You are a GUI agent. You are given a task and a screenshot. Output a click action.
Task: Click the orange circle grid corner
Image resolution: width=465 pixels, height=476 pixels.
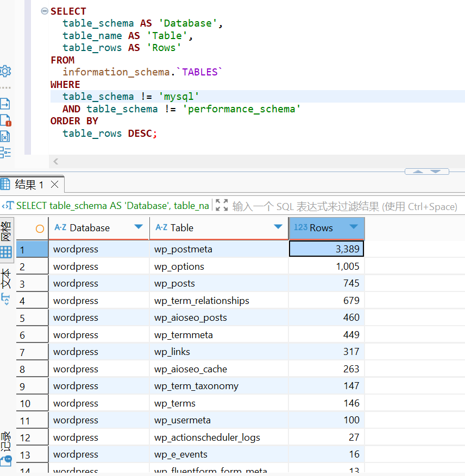(40, 229)
